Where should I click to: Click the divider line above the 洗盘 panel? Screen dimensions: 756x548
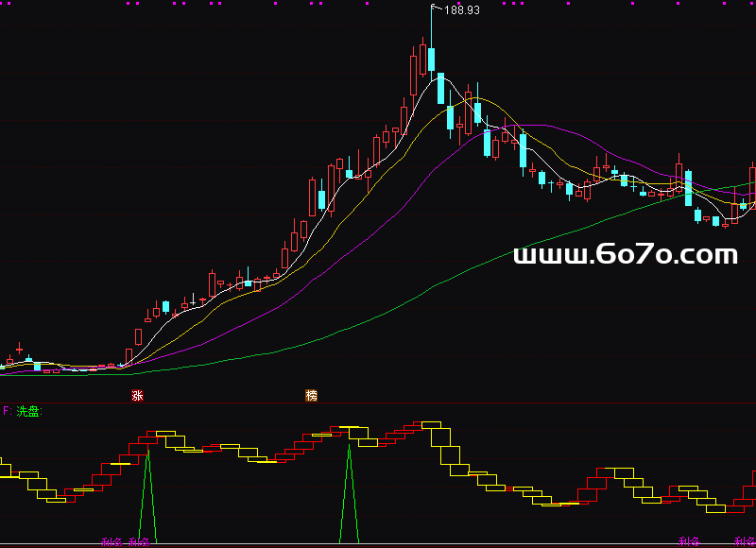378,402
